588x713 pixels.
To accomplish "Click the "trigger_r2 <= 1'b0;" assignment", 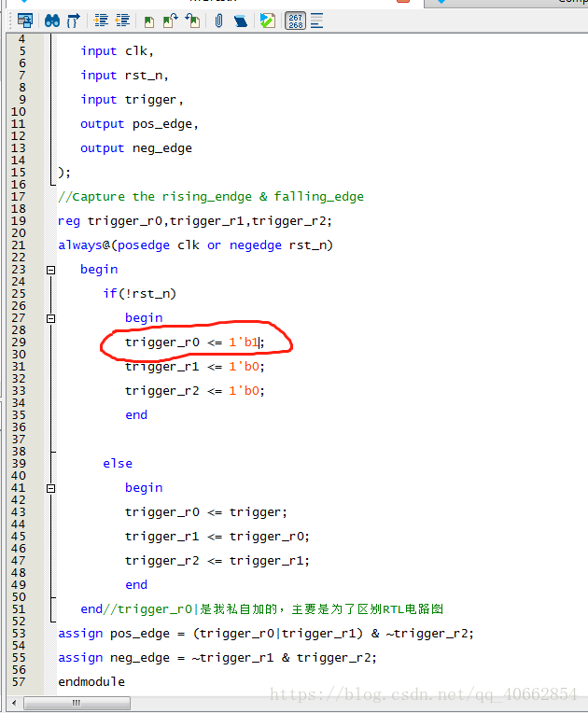I will (195, 391).
